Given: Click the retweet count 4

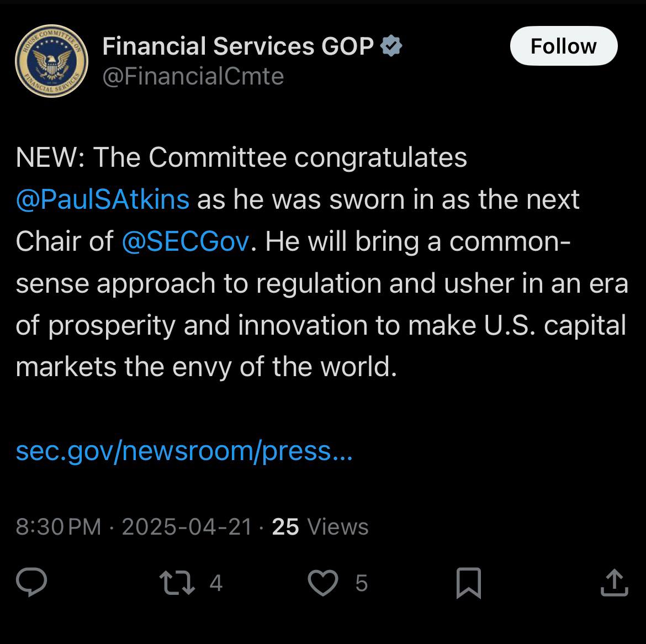Looking at the screenshot, I should pyautogui.click(x=216, y=583).
